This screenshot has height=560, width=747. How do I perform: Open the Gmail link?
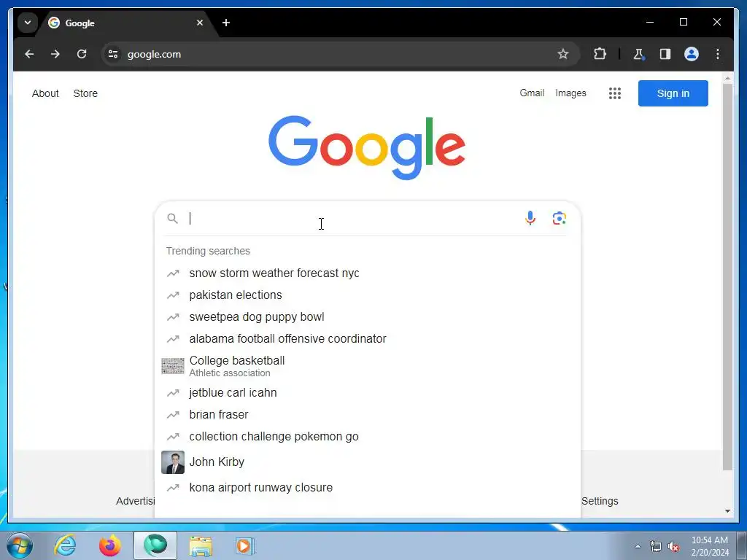[532, 93]
